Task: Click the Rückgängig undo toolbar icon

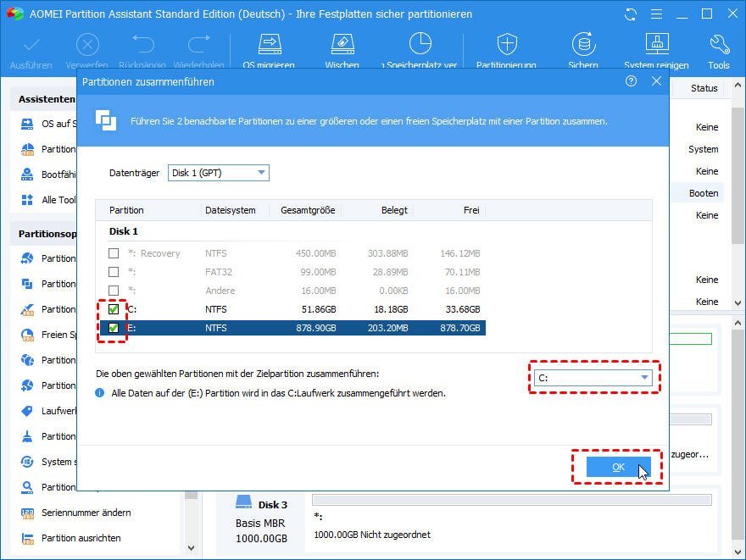Action: point(142,45)
